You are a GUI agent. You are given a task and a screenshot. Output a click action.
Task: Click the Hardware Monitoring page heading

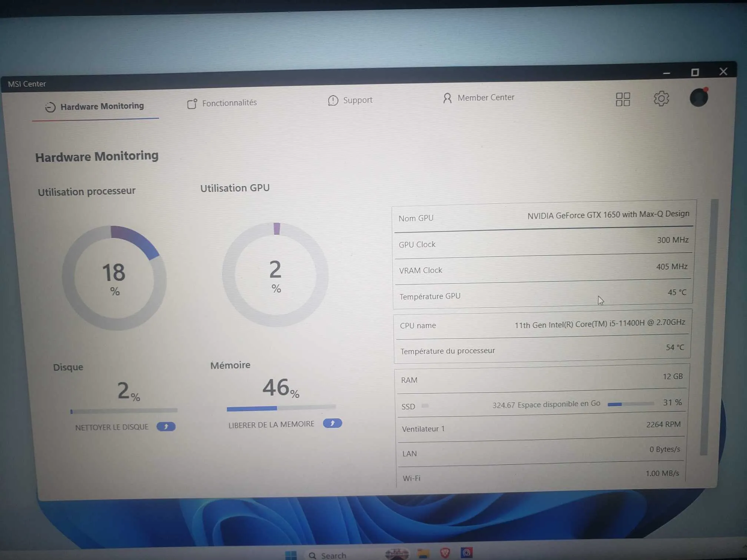(x=97, y=156)
